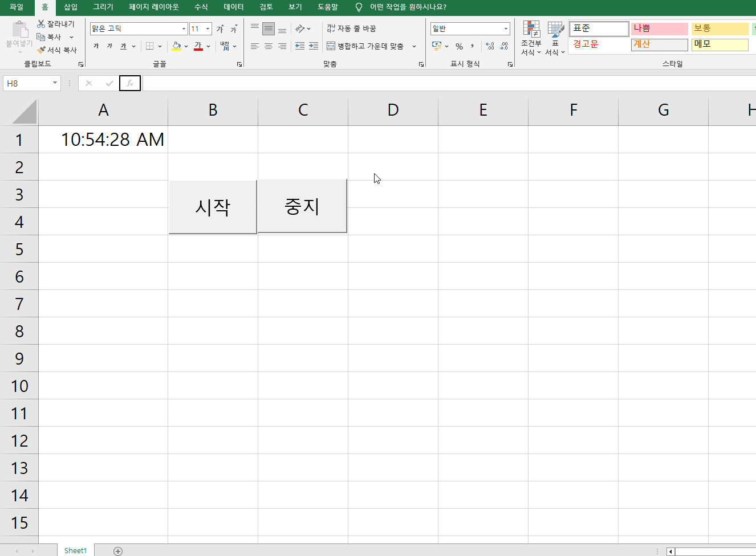Add a new sheet with plus icon
Screen dimensions: 756x556
pyautogui.click(x=118, y=551)
